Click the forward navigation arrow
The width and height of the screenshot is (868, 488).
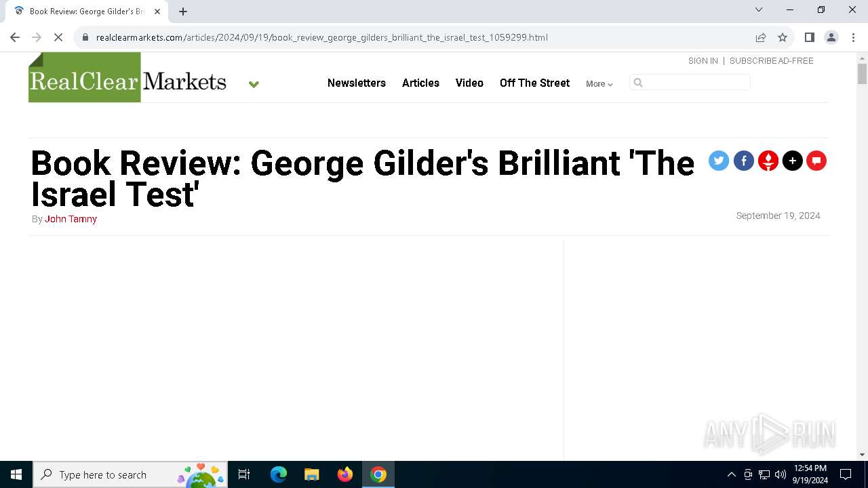click(37, 37)
